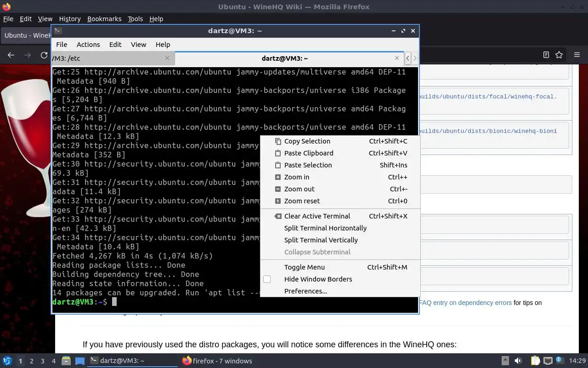Open the Firefox Bookmarks menu
Viewport: 588px width, 368px height.
104,19
